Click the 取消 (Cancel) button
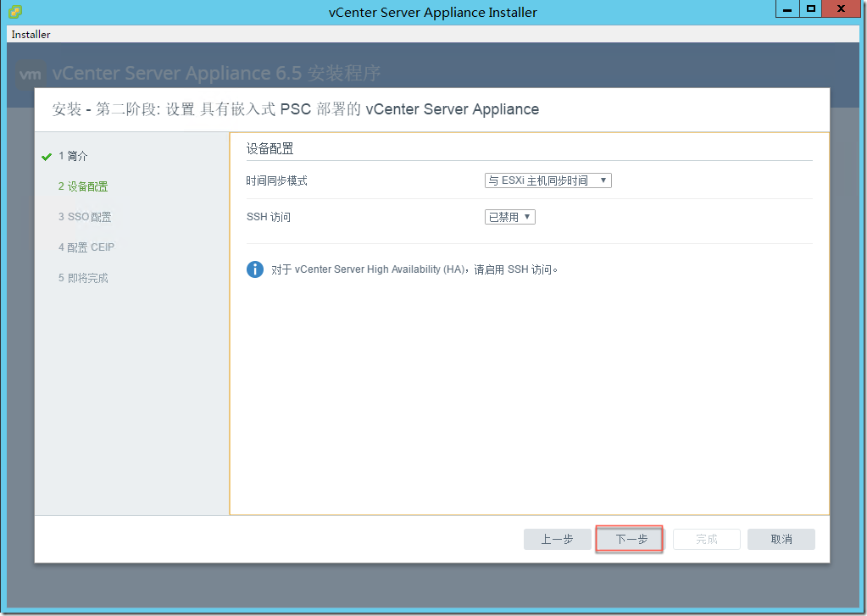Viewport: 867px width, 616px height. coord(781,539)
